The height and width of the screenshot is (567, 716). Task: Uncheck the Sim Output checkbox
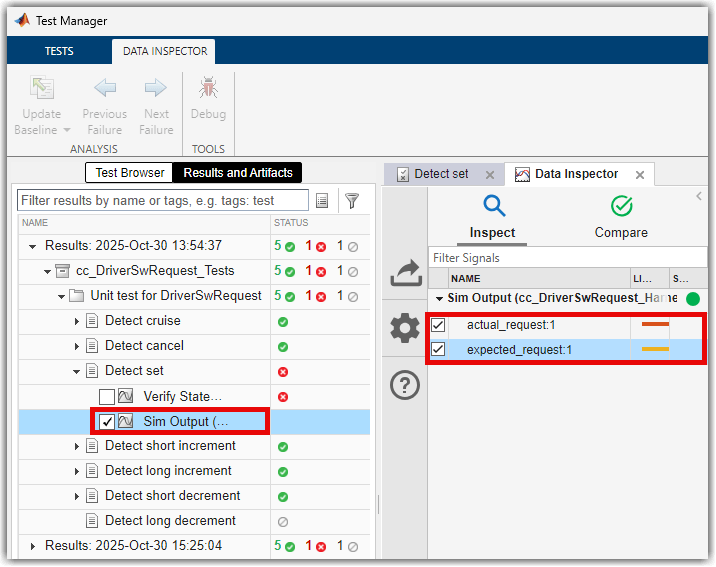(x=107, y=421)
